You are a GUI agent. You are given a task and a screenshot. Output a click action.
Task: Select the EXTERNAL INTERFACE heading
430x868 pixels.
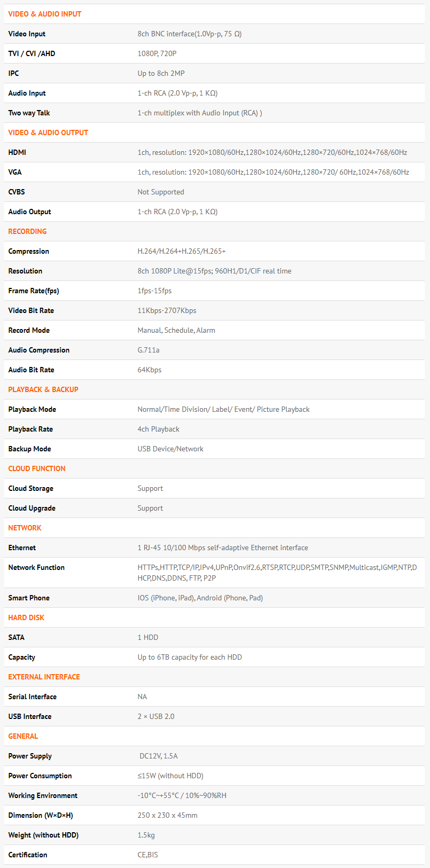click(44, 677)
